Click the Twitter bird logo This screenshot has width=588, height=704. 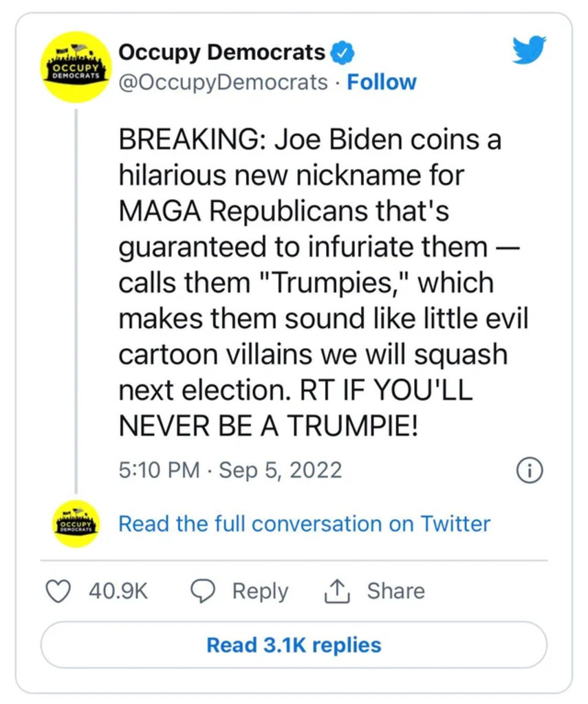click(x=529, y=50)
